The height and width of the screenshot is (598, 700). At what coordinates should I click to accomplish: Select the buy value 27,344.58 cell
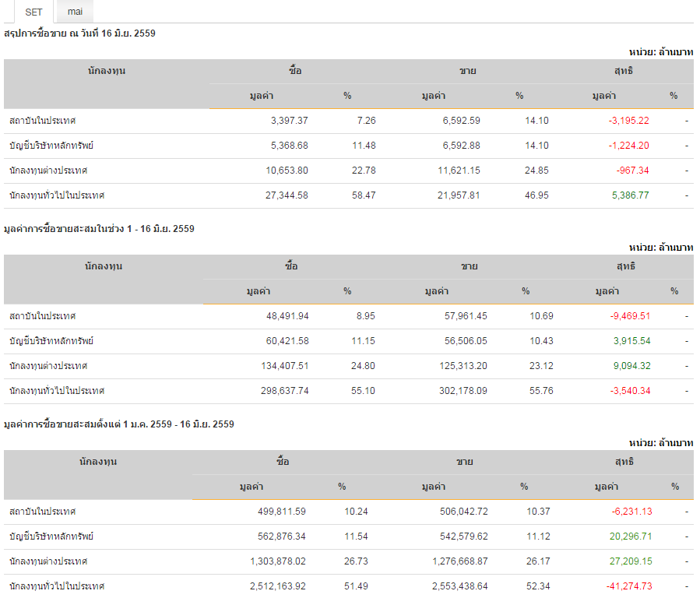click(x=287, y=195)
